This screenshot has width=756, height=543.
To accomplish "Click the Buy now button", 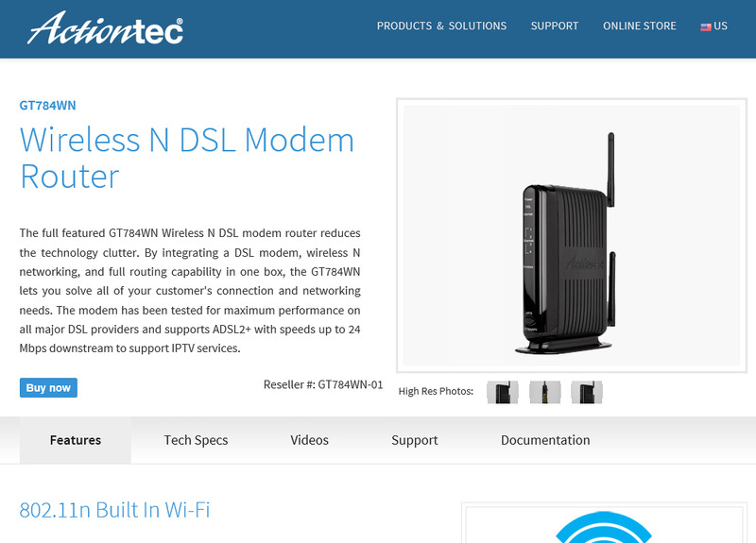I will point(48,388).
